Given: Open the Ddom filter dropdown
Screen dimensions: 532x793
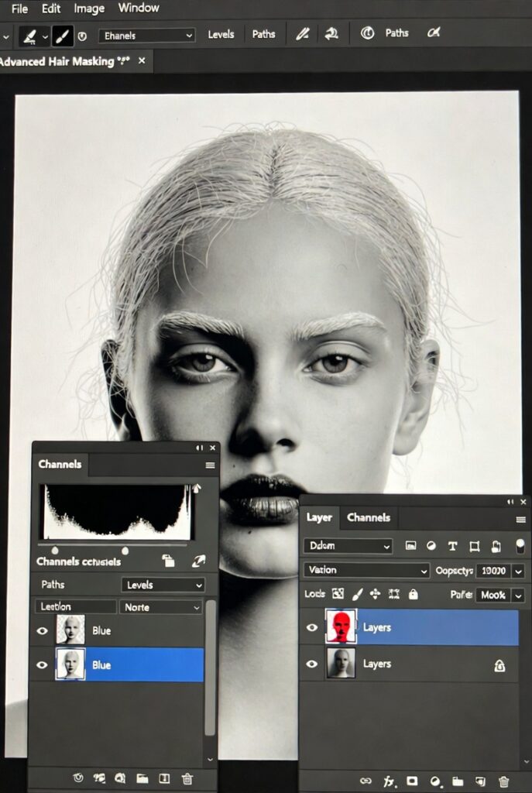Looking at the screenshot, I should 348,546.
